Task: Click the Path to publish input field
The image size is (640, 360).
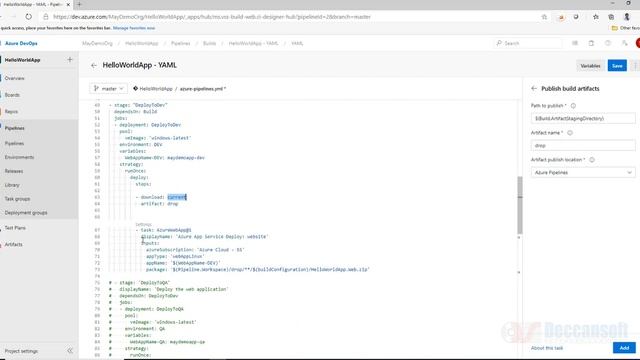Action: (x=583, y=118)
